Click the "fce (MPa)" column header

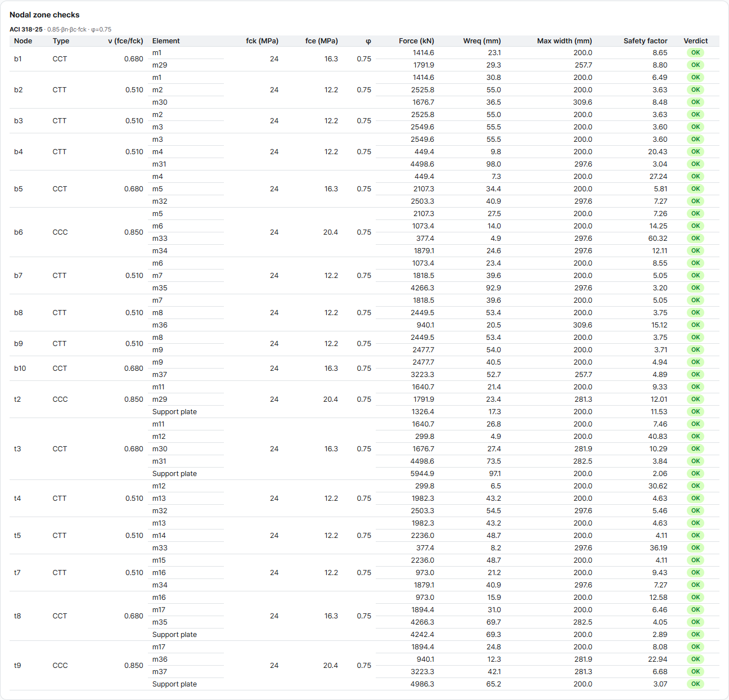(322, 41)
